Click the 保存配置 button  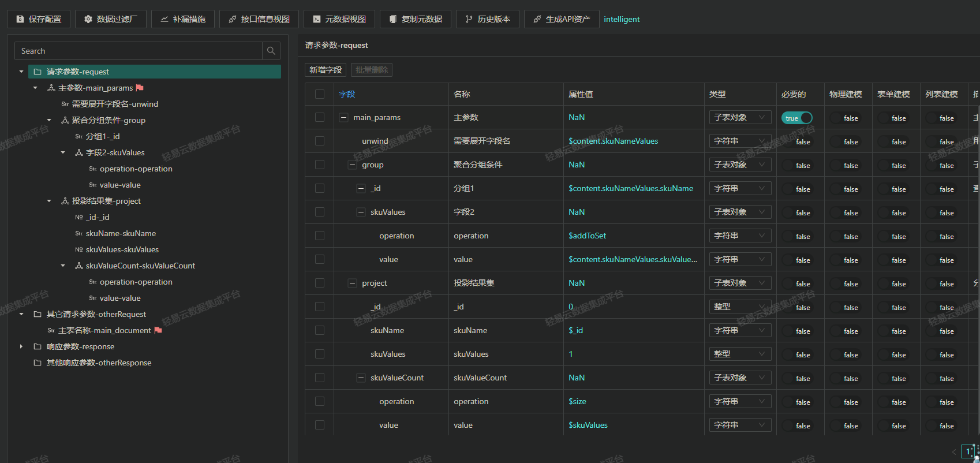(x=39, y=19)
